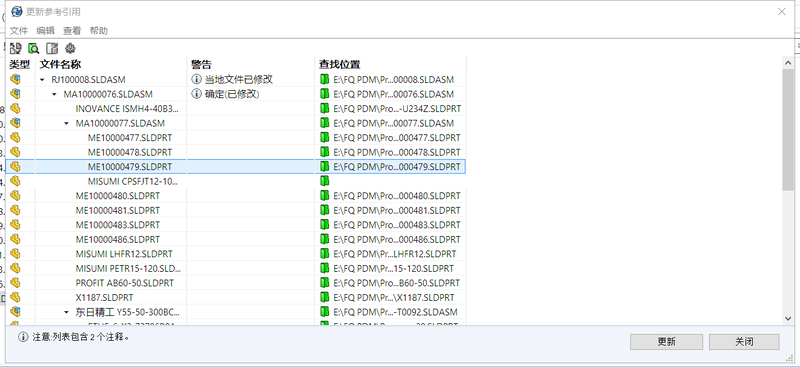This screenshot has width=800, height=368.
Task: Select file name ME10000478.SLDPRT
Action: coord(130,152)
